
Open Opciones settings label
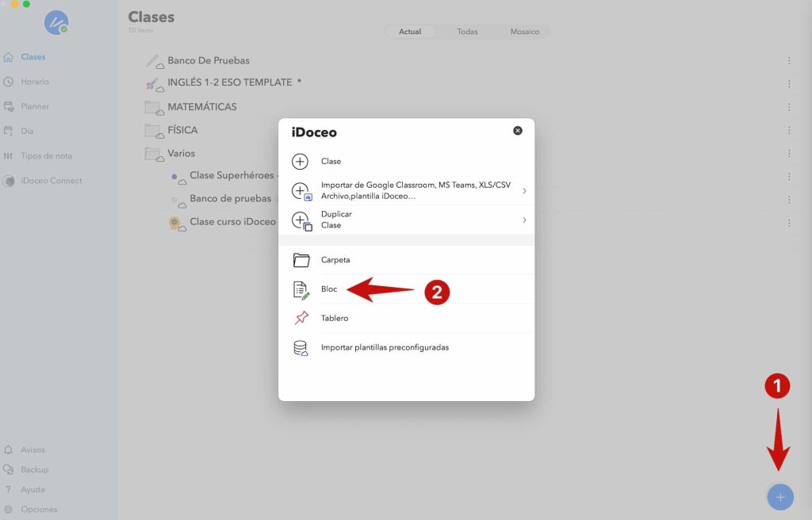(x=39, y=509)
